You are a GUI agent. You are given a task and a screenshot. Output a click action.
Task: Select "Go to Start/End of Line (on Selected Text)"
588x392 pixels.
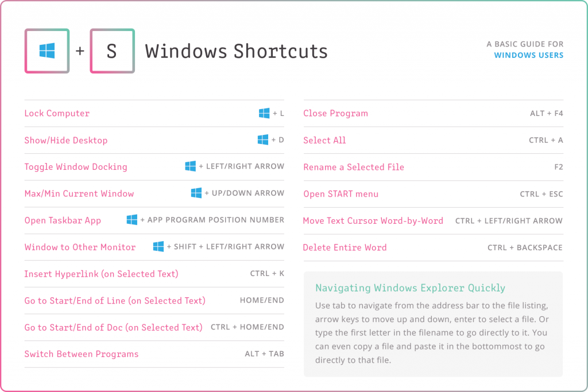[x=115, y=301]
